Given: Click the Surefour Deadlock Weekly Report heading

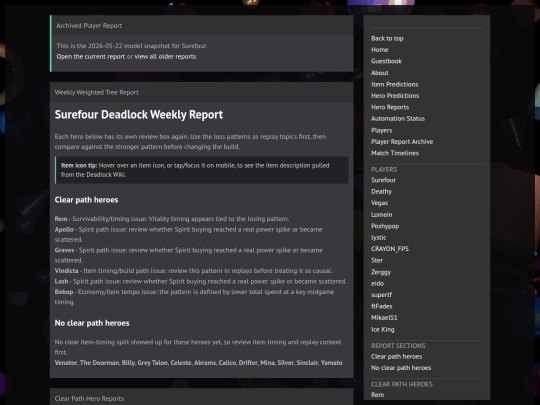Looking at the screenshot, I should pos(139,114).
